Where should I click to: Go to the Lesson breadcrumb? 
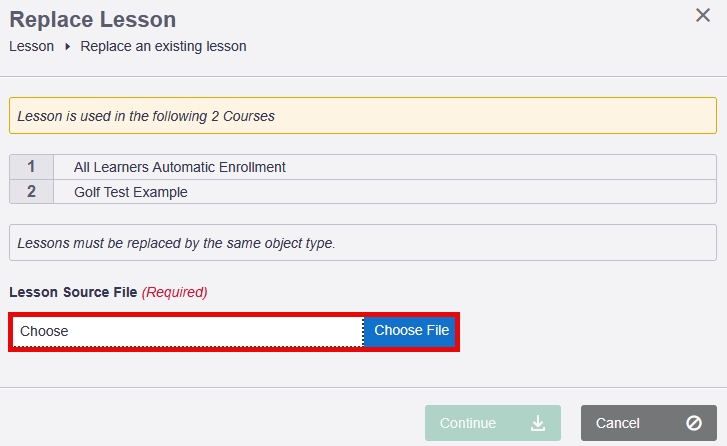tap(31, 46)
